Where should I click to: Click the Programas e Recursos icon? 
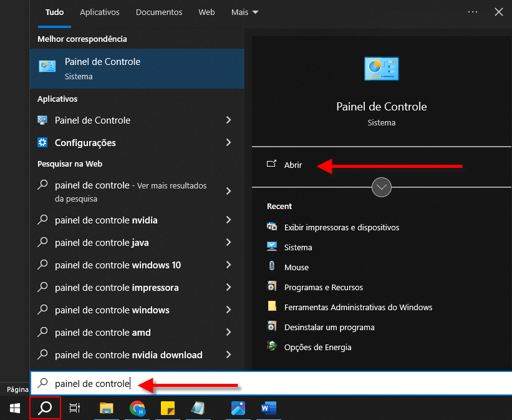[272, 286]
